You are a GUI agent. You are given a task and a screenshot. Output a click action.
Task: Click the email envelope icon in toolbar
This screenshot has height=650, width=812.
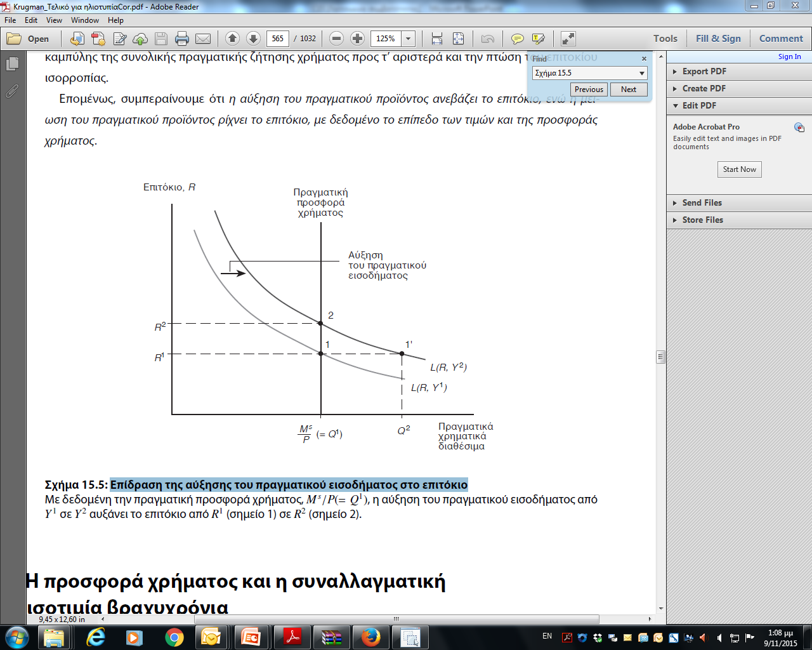(x=203, y=39)
